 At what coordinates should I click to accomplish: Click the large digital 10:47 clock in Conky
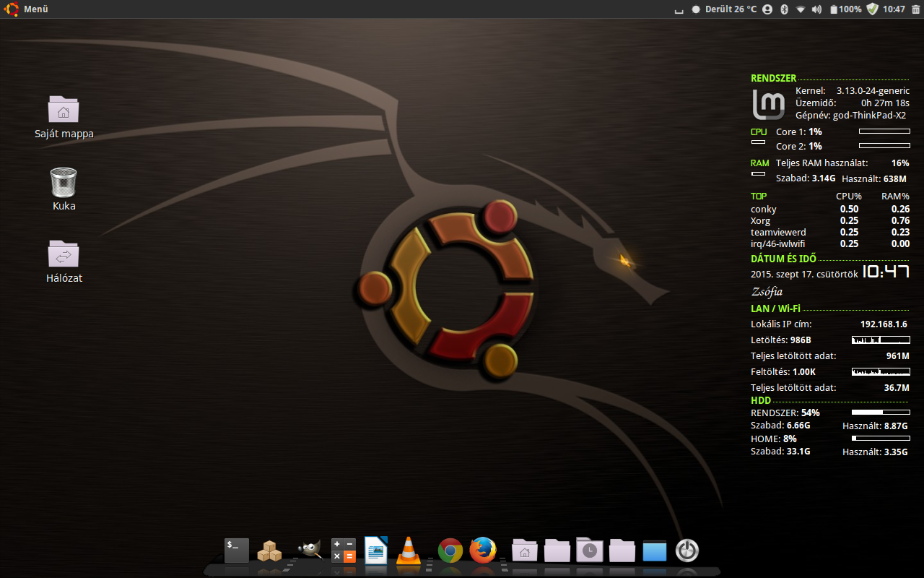click(x=886, y=272)
